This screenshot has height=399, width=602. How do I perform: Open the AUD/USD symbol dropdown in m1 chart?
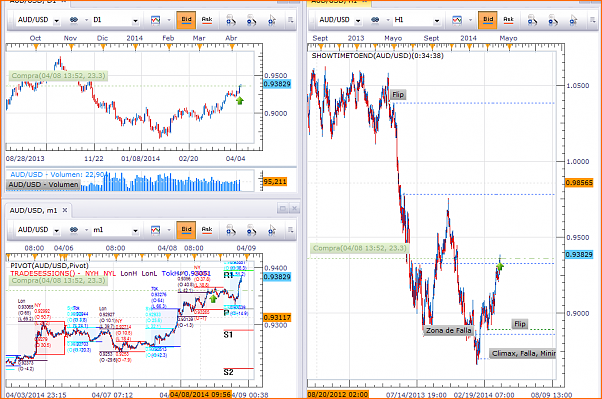[x=56, y=231]
